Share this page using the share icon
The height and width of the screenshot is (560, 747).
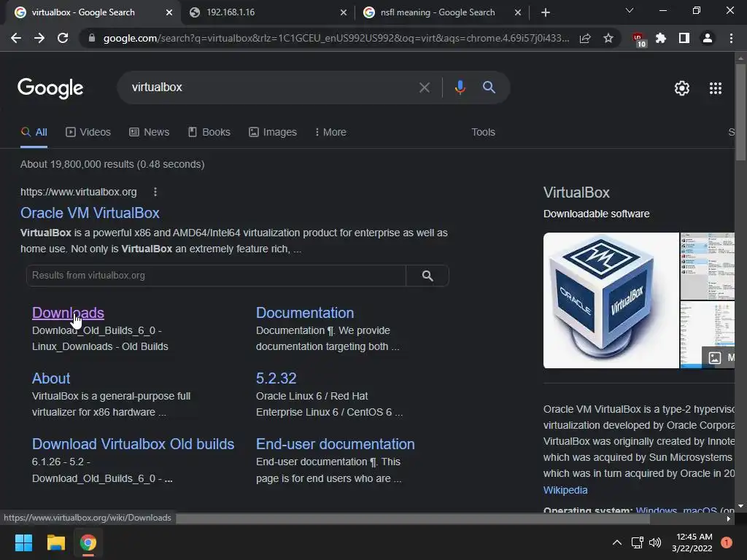pos(585,38)
